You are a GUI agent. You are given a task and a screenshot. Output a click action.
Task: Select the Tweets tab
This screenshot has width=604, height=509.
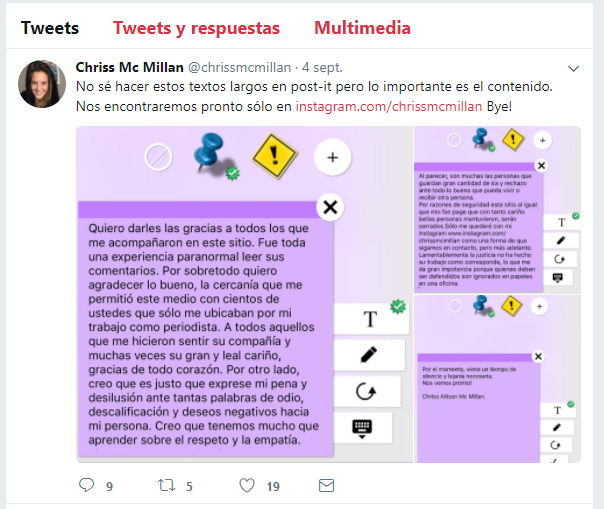click(x=50, y=28)
